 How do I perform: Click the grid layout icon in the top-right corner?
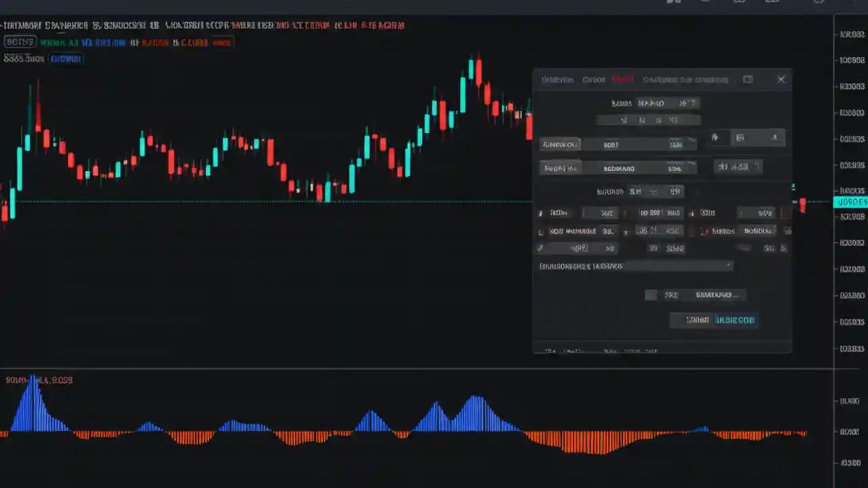point(773,3)
